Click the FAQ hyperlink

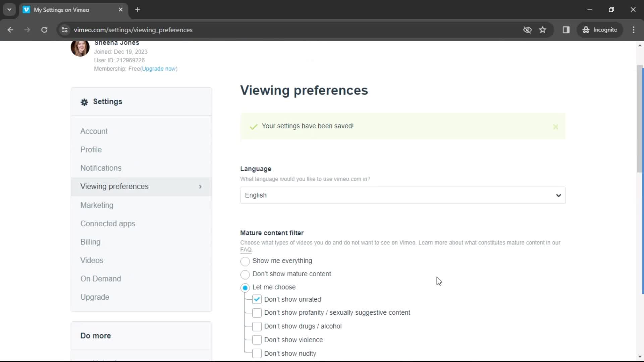[x=246, y=250]
